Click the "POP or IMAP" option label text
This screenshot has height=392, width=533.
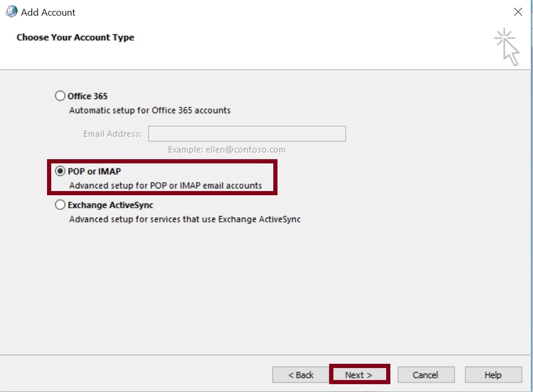pos(95,171)
